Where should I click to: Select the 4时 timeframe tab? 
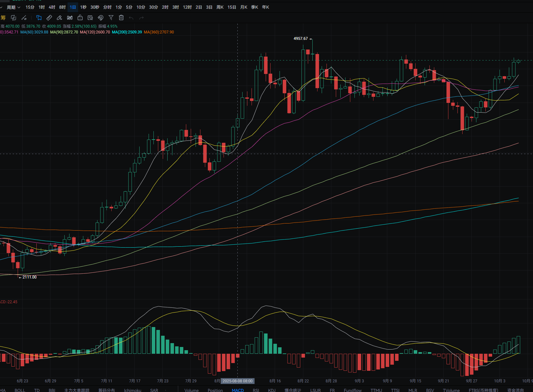pos(52,7)
